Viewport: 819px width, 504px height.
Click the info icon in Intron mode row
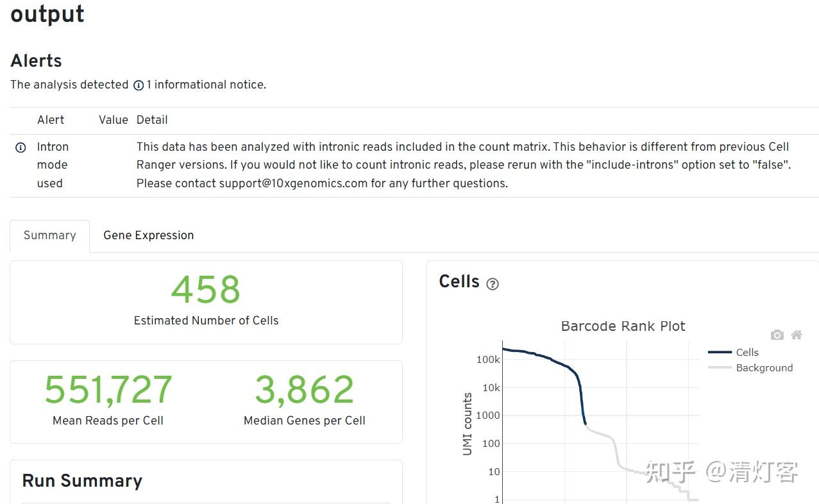tap(21, 147)
